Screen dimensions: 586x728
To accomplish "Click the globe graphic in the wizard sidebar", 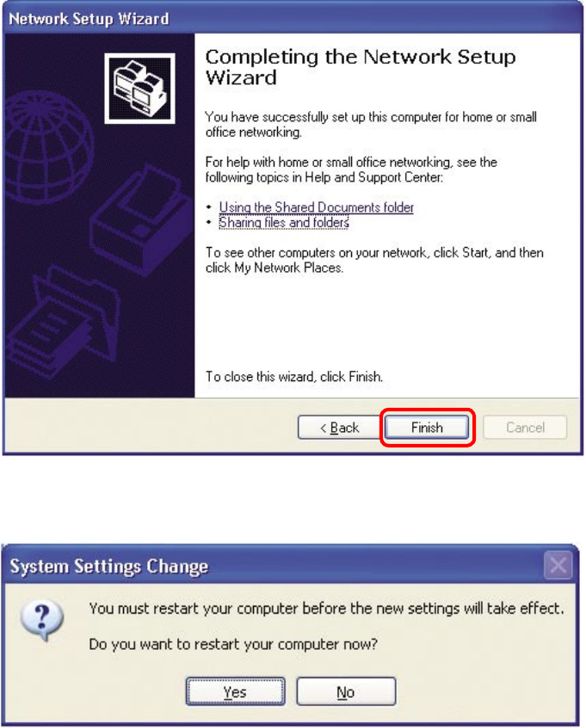I will 47,147.
